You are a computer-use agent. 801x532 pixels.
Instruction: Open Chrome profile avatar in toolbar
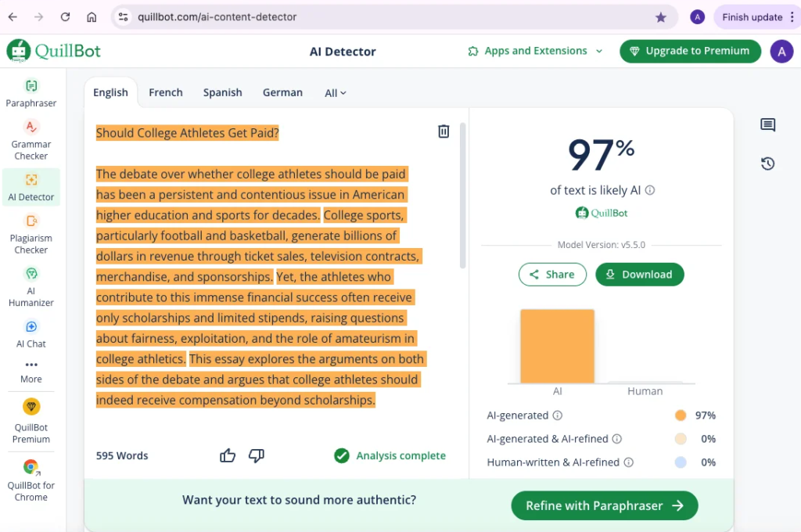point(697,17)
